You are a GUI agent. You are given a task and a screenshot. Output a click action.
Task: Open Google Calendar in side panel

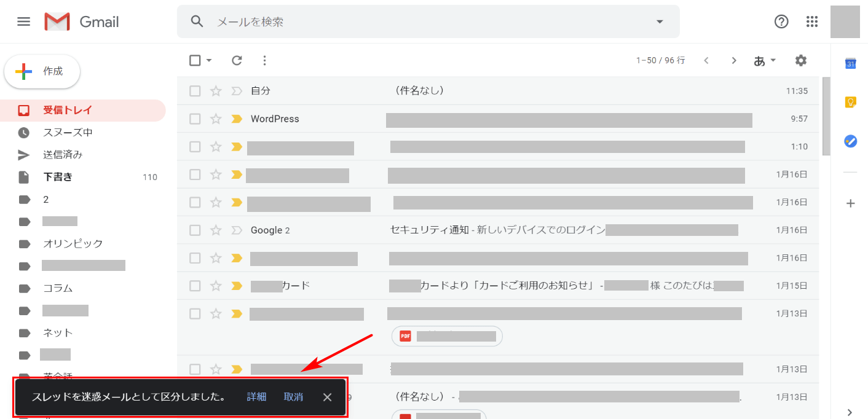[x=851, y=64]
